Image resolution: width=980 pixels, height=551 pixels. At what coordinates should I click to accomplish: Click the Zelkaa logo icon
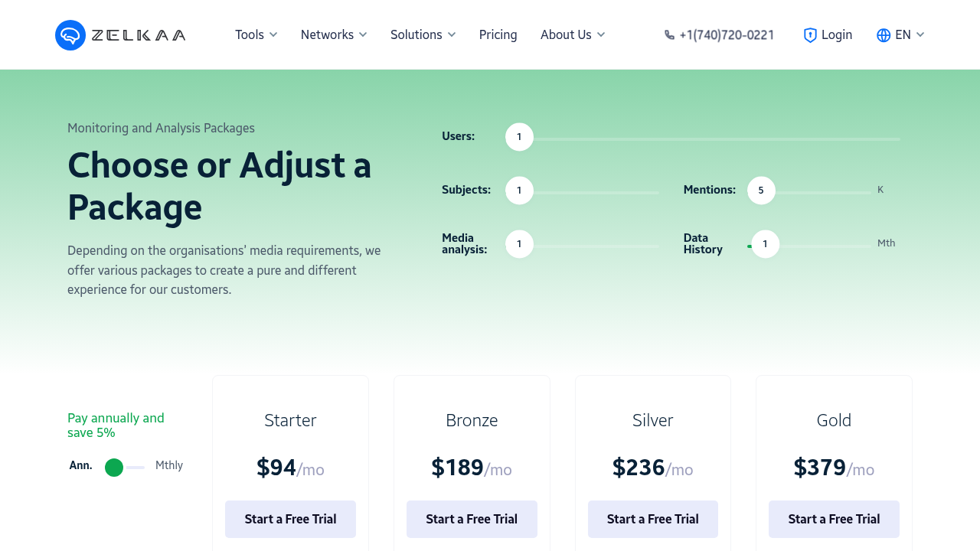[70, 35]
